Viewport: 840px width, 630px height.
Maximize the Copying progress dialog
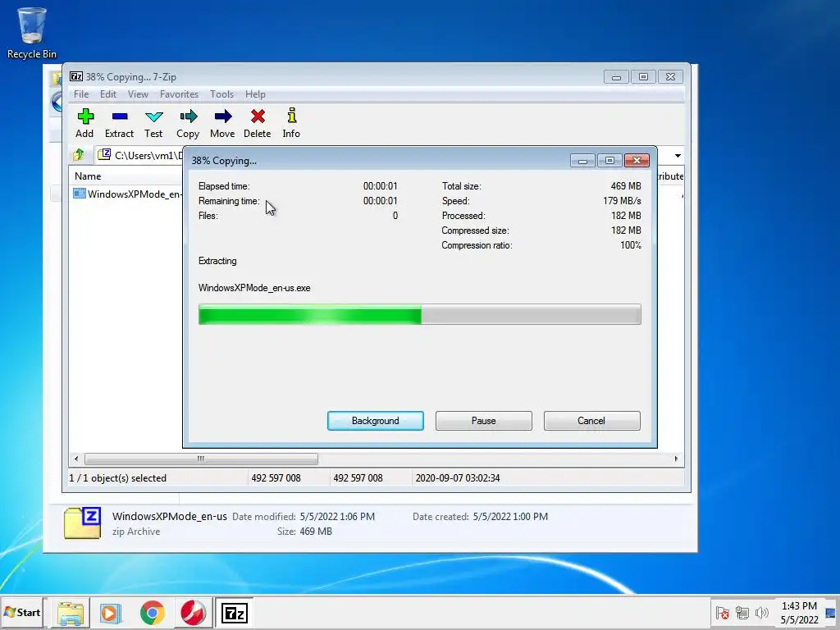pyautogui.click(x=609, y=160)
